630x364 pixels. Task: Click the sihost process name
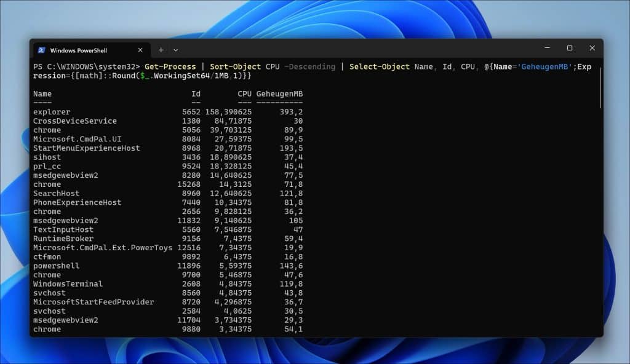tap(47, 157)
